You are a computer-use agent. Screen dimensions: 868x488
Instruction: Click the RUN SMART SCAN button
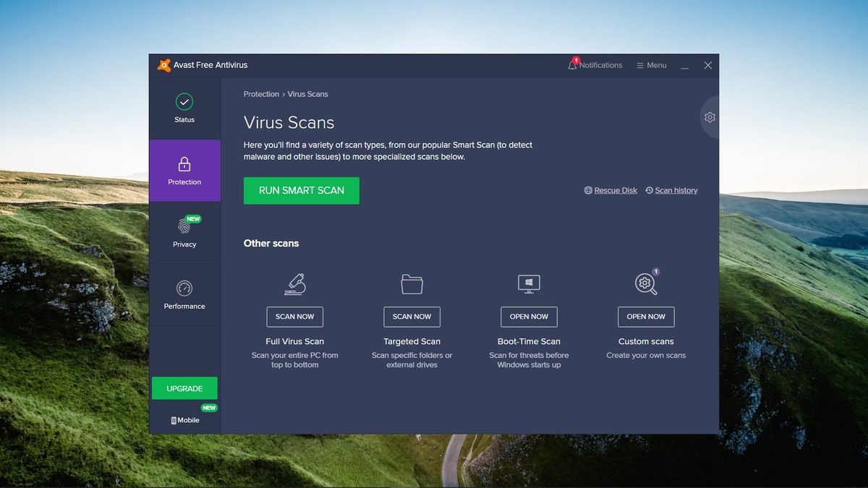click(x=302, y=190)
